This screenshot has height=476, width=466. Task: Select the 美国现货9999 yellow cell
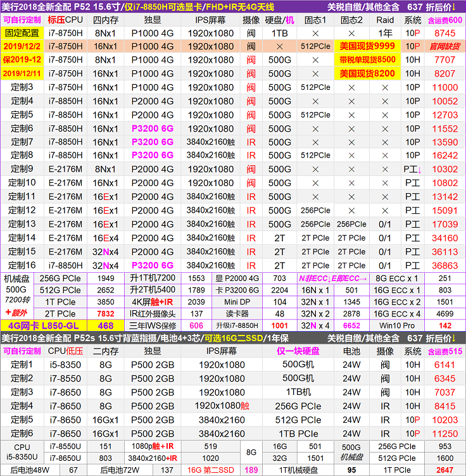(367, 46)
